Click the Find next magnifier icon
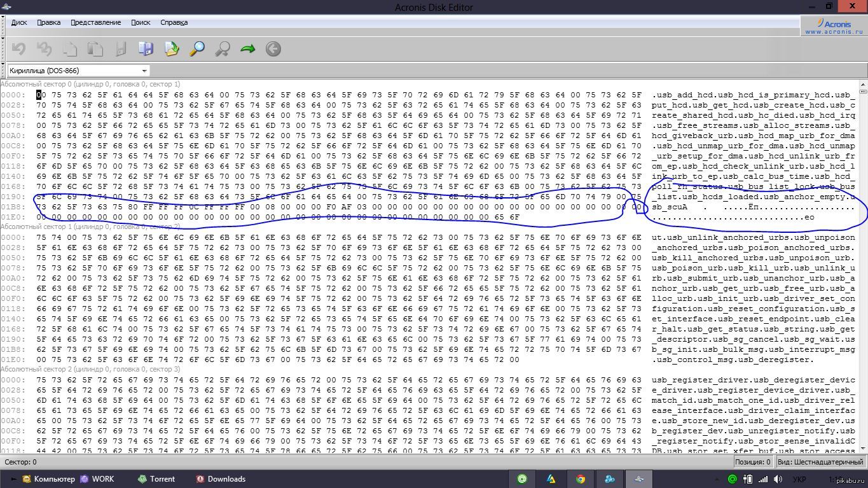This screenshot has width=868, height=488. (x=223, y=49)
